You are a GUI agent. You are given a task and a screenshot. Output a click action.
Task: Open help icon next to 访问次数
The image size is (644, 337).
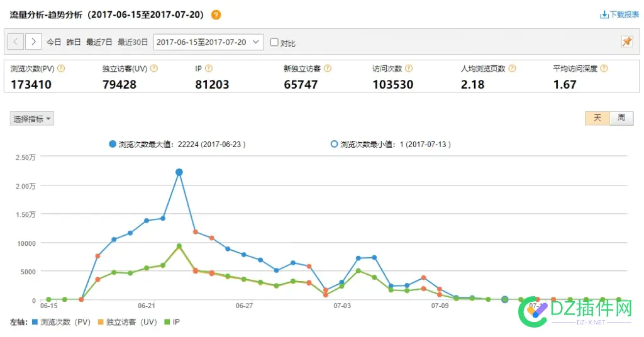409,69
